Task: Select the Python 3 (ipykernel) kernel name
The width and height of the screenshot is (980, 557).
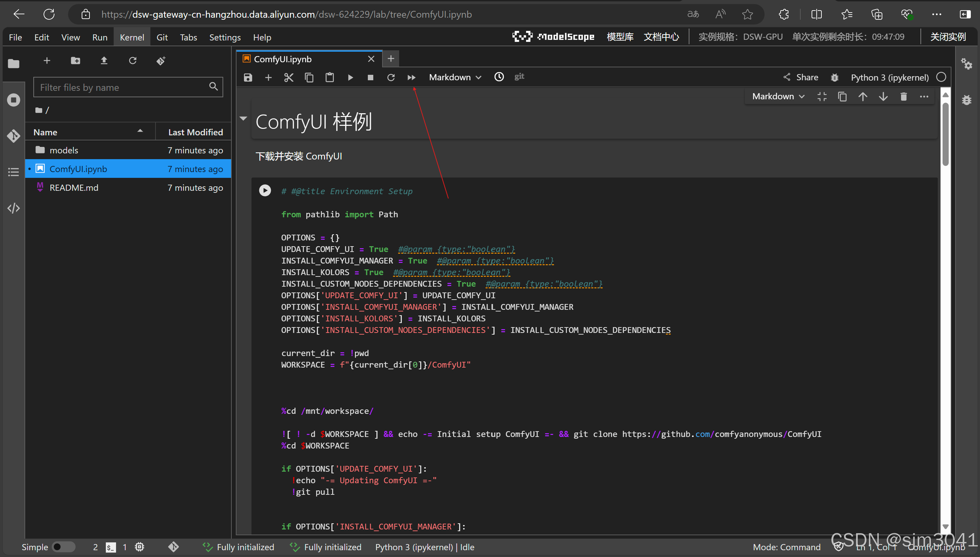Action: [x=889, y=77]
